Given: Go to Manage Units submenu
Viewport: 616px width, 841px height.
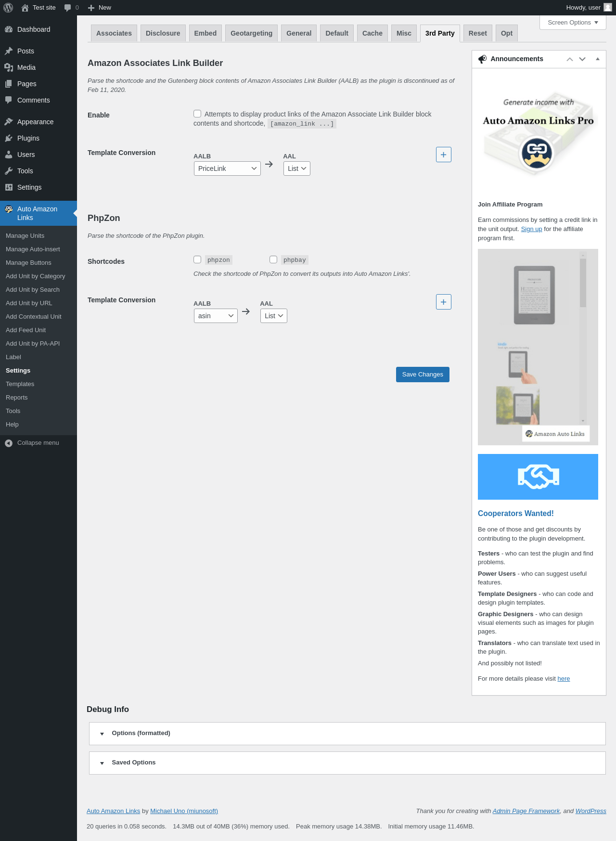Looking at the screenshot, I should click(38, 236).
